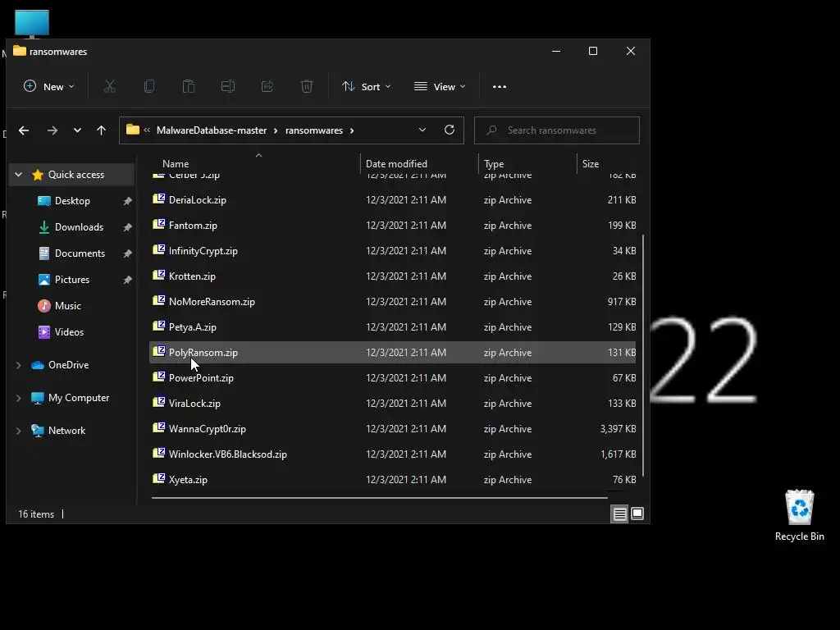Viewport: 840px width, 630px height.
Task: Click the 3,397 KB size cell
Action: pos(618,428)
